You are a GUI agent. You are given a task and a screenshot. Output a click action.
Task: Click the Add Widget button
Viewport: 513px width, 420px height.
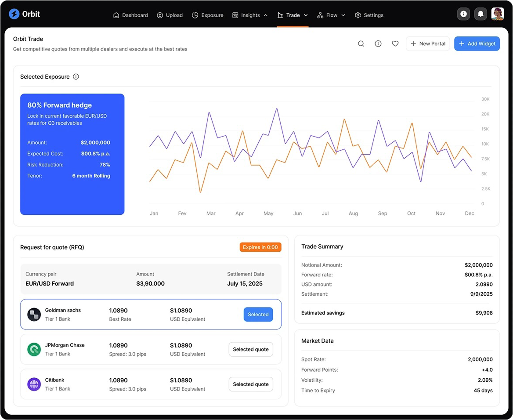pyautogui.click(x=477, y=44)
